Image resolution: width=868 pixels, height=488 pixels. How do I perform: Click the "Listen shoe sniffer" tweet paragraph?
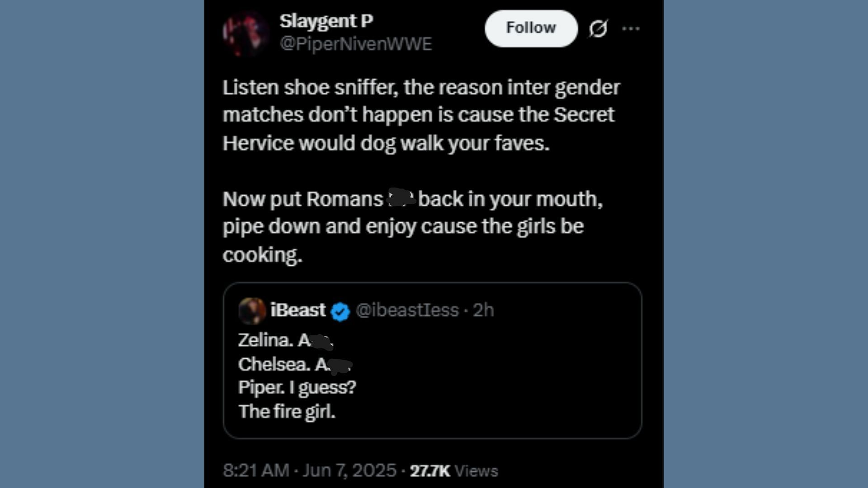[x=420, y=115]
